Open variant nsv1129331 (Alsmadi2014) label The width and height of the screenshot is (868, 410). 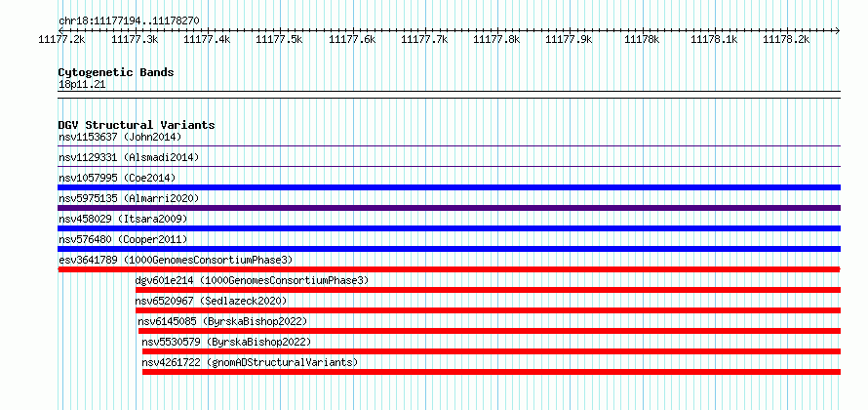pos(129,157)
